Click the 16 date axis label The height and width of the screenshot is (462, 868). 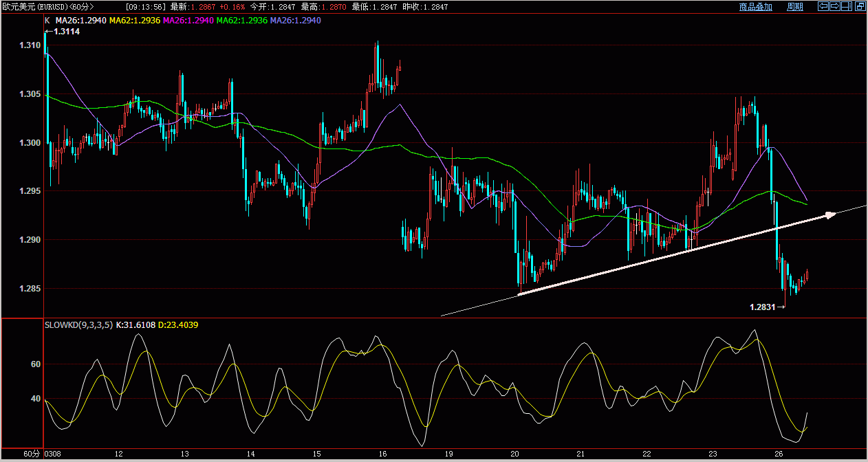(x=382, y=454)
